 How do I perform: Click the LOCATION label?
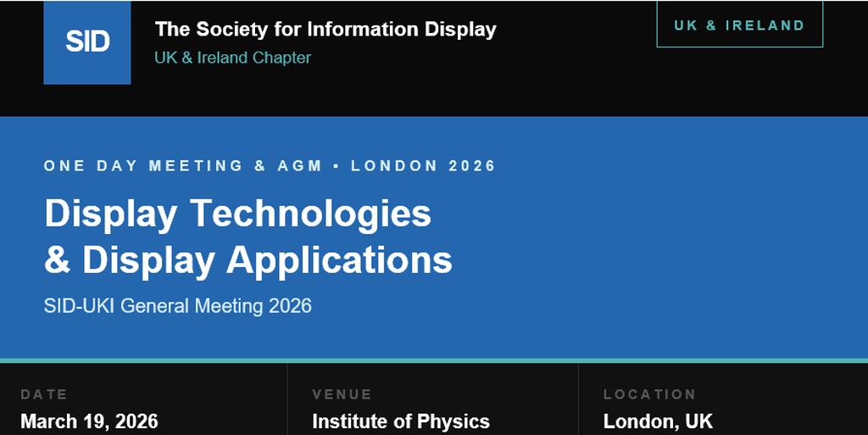[x=649, y=394]
